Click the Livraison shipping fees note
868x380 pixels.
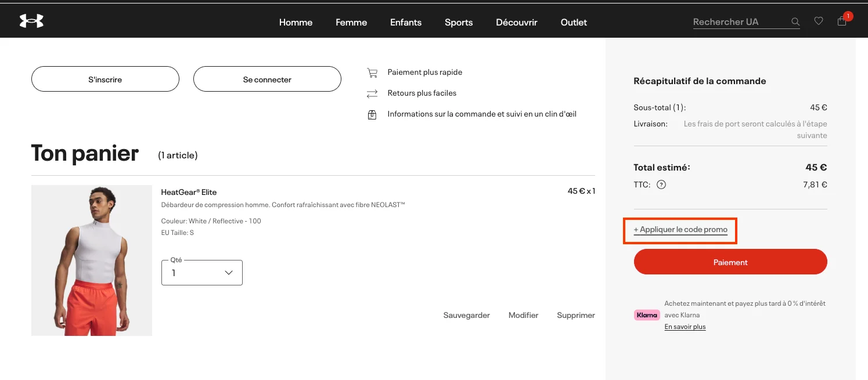pyautogui.click(x=755, y=129)
